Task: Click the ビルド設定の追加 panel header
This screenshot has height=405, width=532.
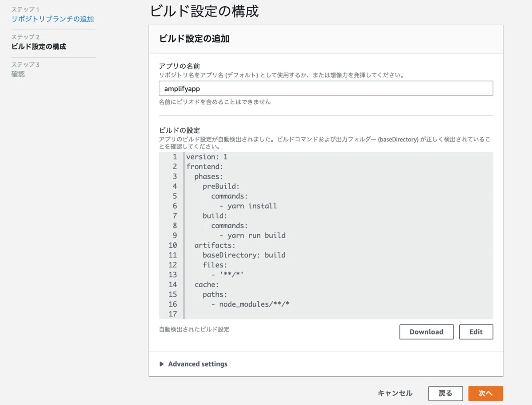Action: coord(194,39)
